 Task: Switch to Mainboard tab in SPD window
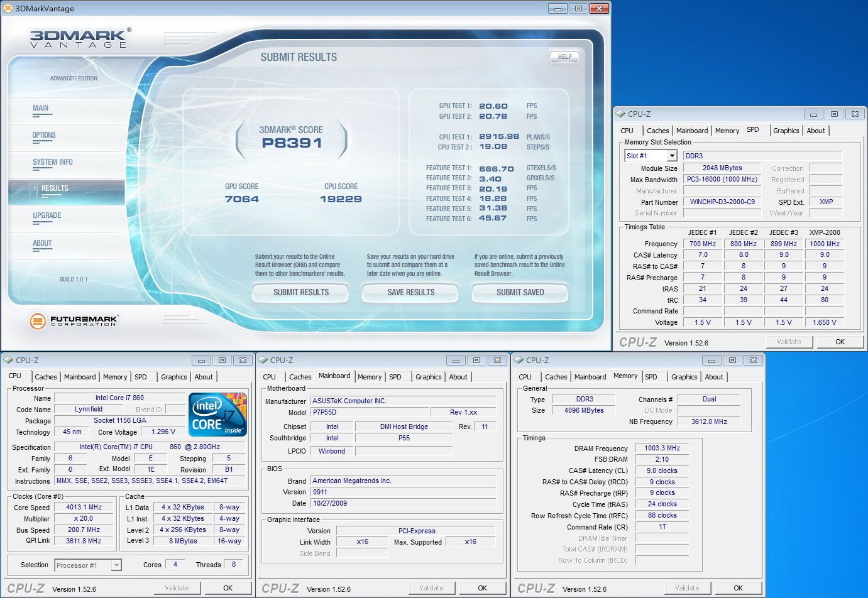tap(692, 131)
